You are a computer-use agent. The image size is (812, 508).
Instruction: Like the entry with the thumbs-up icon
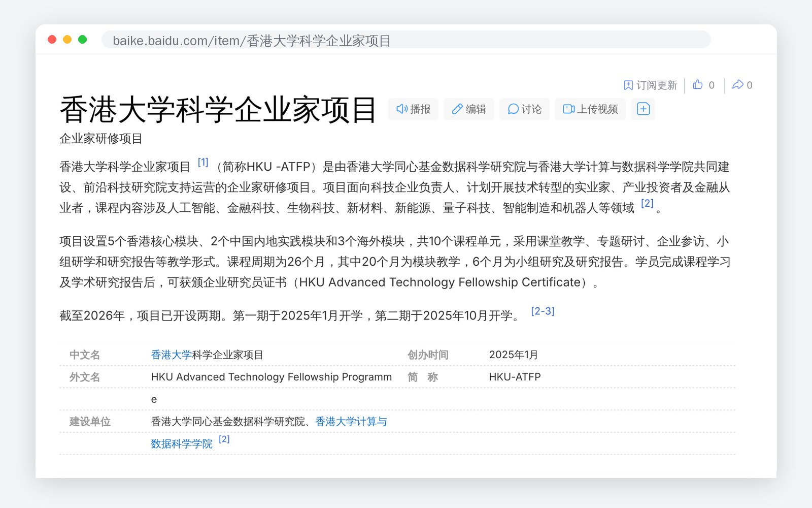(698, 85)
